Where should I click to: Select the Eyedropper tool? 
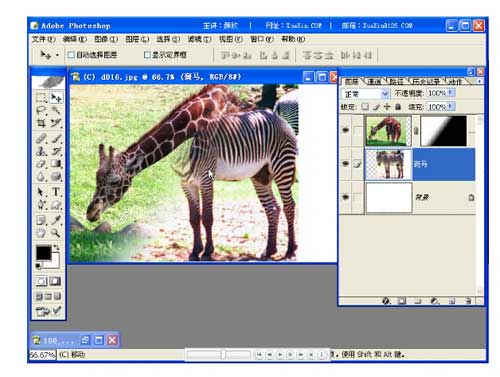(56, 220)
